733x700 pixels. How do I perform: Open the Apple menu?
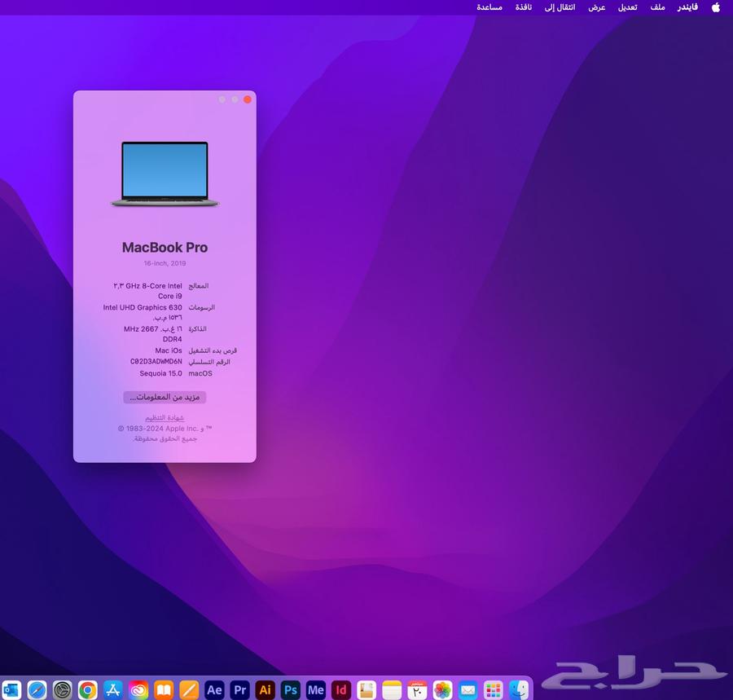(714, 7)
